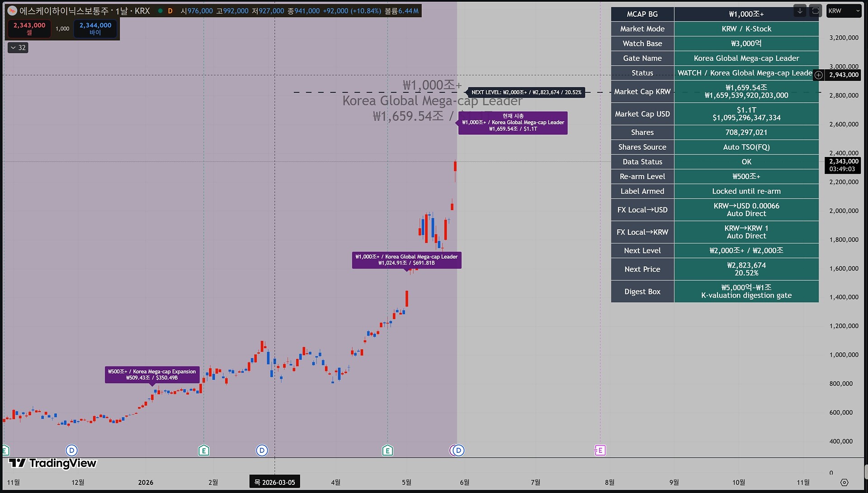Click the green market-open status dot

(160, 11)
